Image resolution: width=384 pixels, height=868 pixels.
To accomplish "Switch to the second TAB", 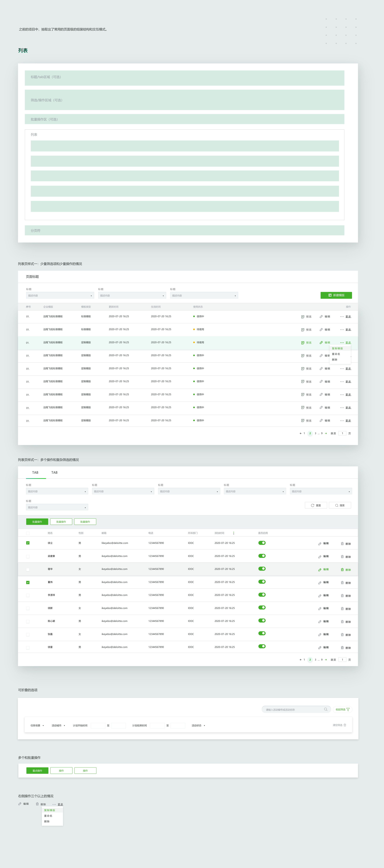I will 54,472.
